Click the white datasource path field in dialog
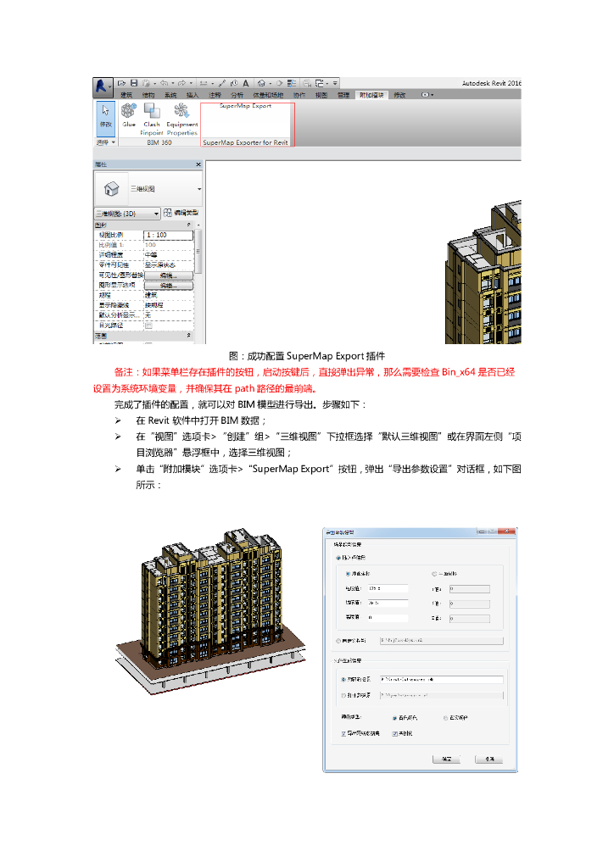This screenshot has height=868, width=614. point(441,679)
